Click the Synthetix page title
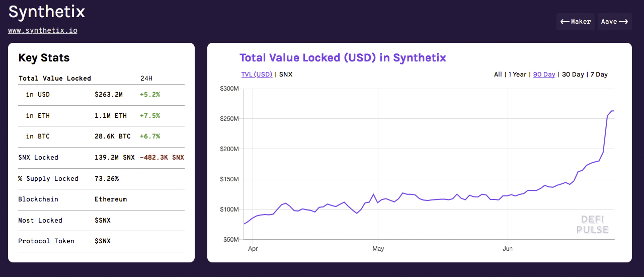 47,12
